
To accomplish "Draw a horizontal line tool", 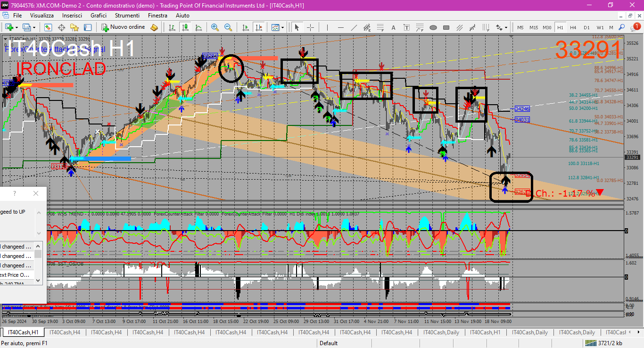I will [x=340, y=27].
